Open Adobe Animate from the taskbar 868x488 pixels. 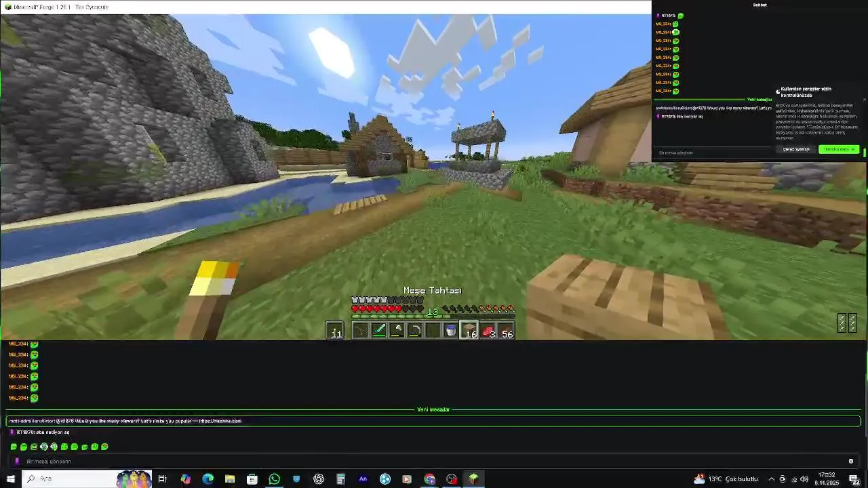click(x=363, y=479)
